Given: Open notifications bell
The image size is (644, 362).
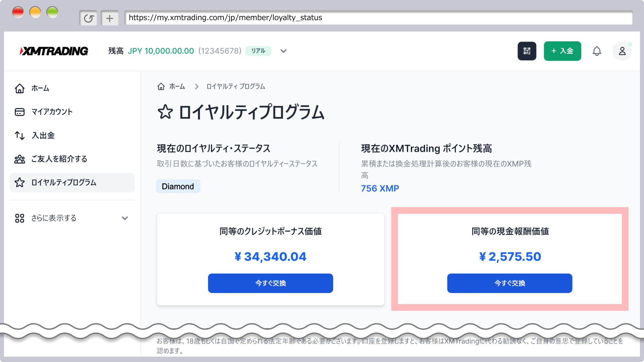Looking at the screenshot, I should click(597, 51).
